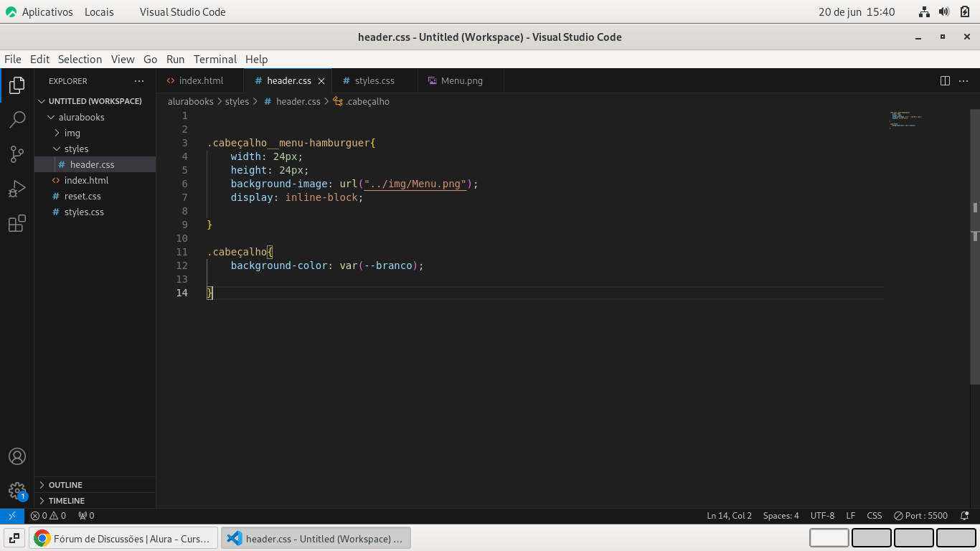Change CSS language mode
Image resolution: width=980 pixels, height=551 pixels.
tap(874, 516)
